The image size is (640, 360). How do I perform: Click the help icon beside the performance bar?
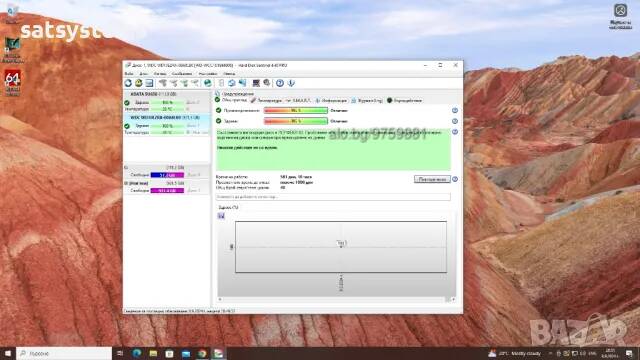[x=455, y=111]
